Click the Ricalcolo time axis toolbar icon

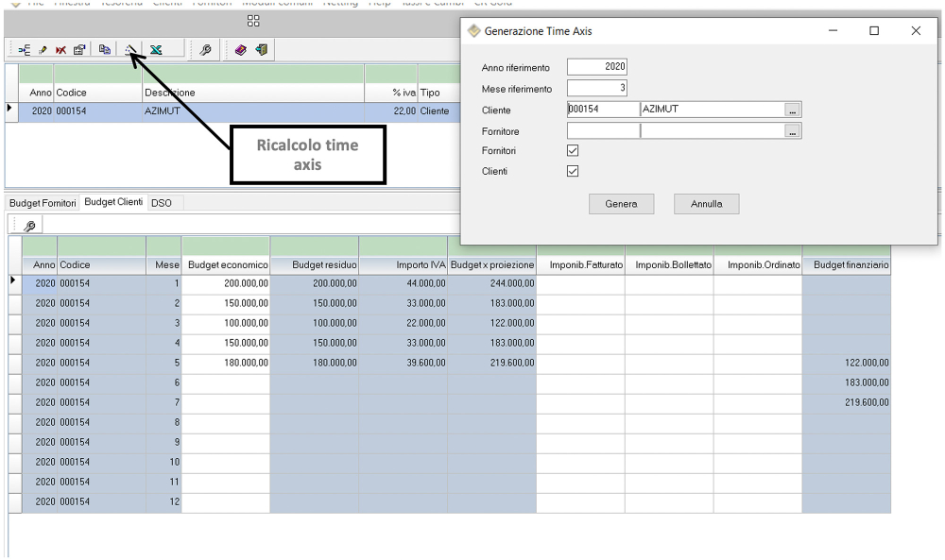(x=130, y=50)
